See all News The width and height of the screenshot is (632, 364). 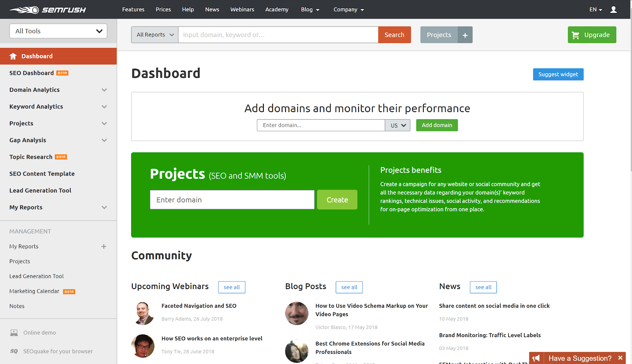click(x=483, y=287)
